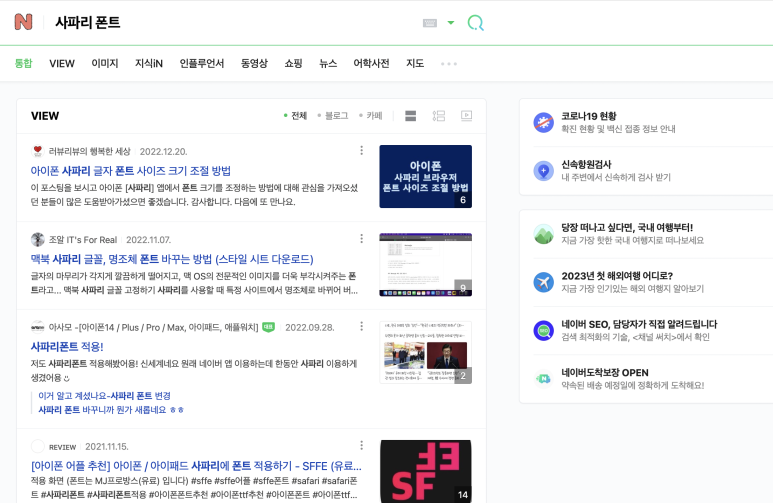
Task: Open more options for the SFFE post
Action: (361, 445)
